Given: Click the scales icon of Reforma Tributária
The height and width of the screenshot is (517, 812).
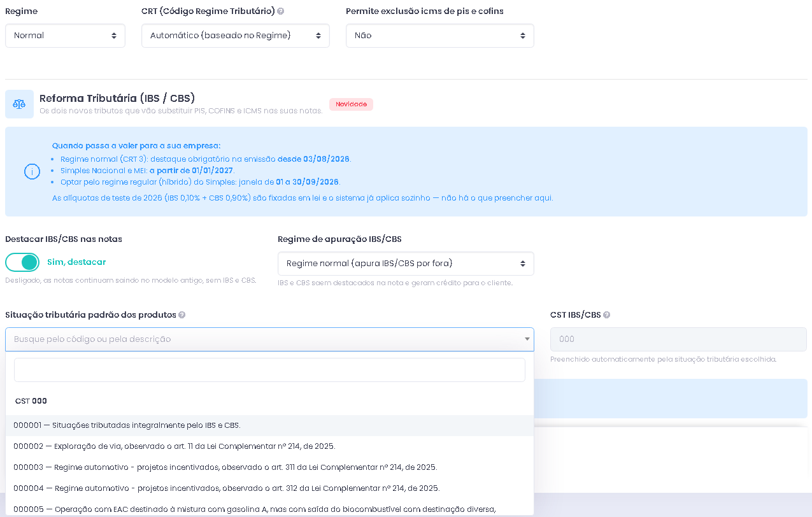Looking at the screenshot, I should pos(19,104).
